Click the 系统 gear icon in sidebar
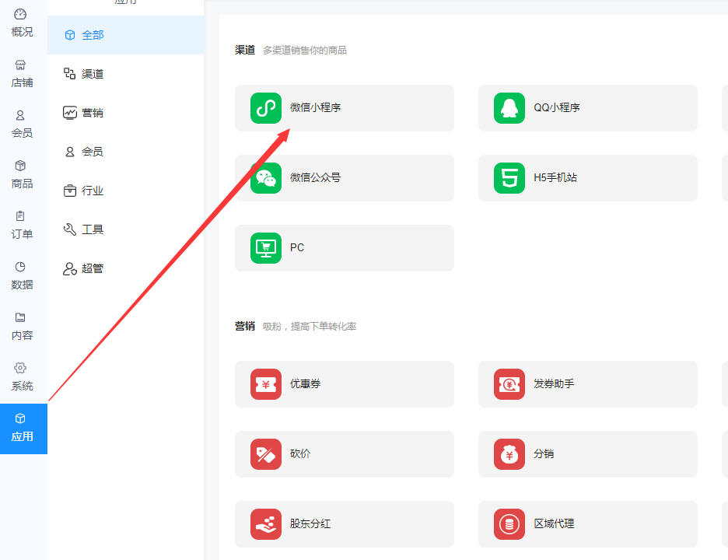 (x=20, y=368)
